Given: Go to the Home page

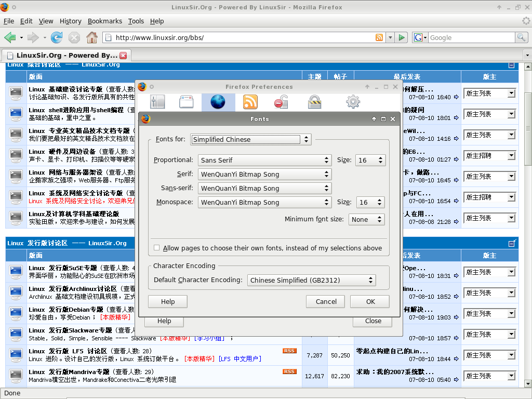Looking at the screenshot, I should 91,37.
